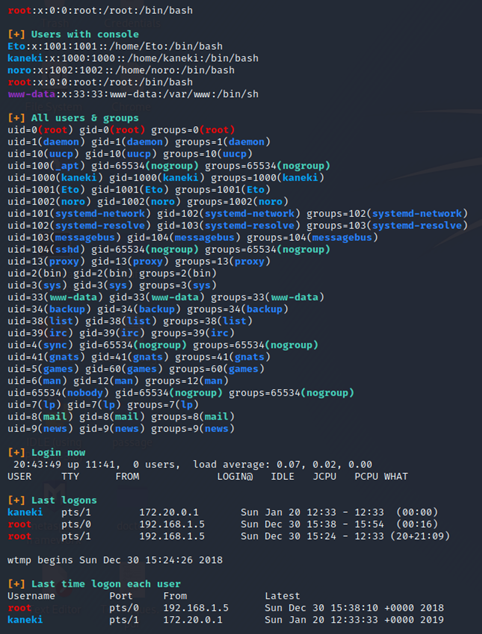
Task: Click the uid=4(sync) line
Action: 163,345
